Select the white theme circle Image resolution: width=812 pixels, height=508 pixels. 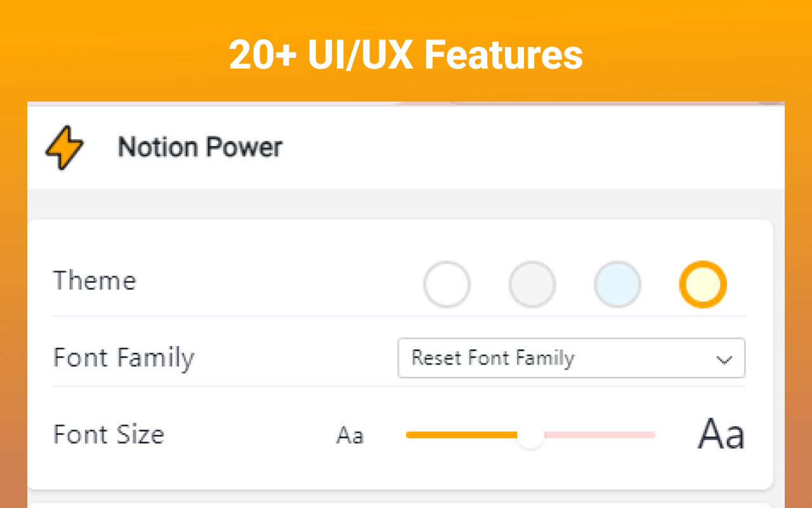click(x=447, y=284)
